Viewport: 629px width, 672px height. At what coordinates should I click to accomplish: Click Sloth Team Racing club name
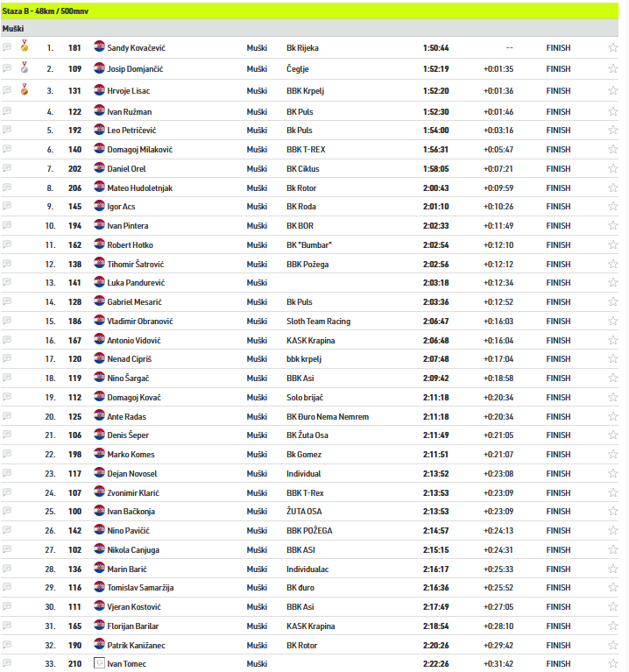click(318, 322)
